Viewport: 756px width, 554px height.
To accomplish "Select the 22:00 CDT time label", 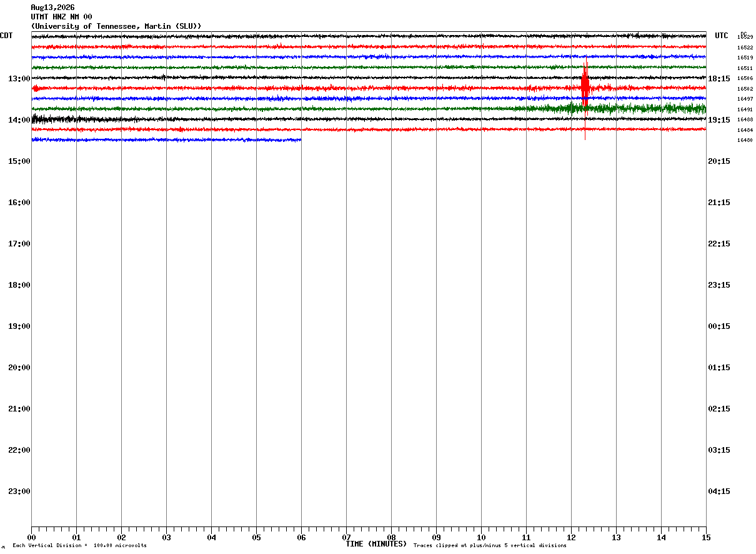I will 19,450.
